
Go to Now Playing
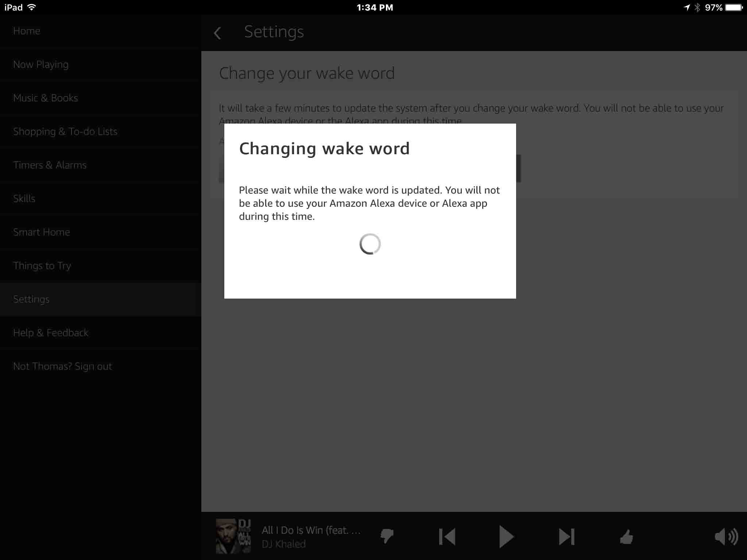click(x=41, y=65)
